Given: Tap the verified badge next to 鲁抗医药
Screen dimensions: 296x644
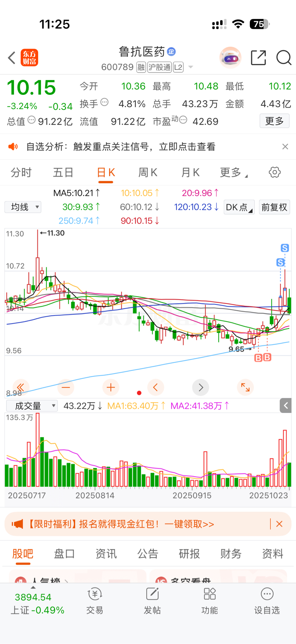Looking at the screenshot, I should (172, 51).
